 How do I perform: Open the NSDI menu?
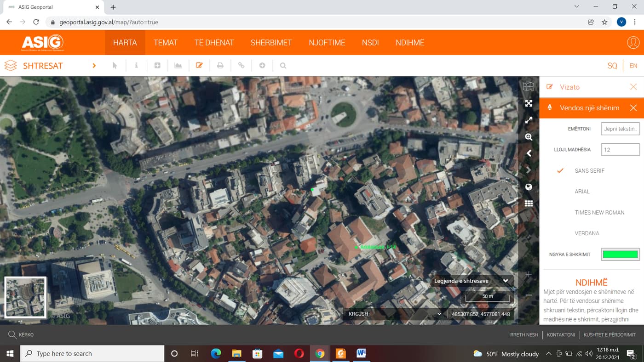370,43
